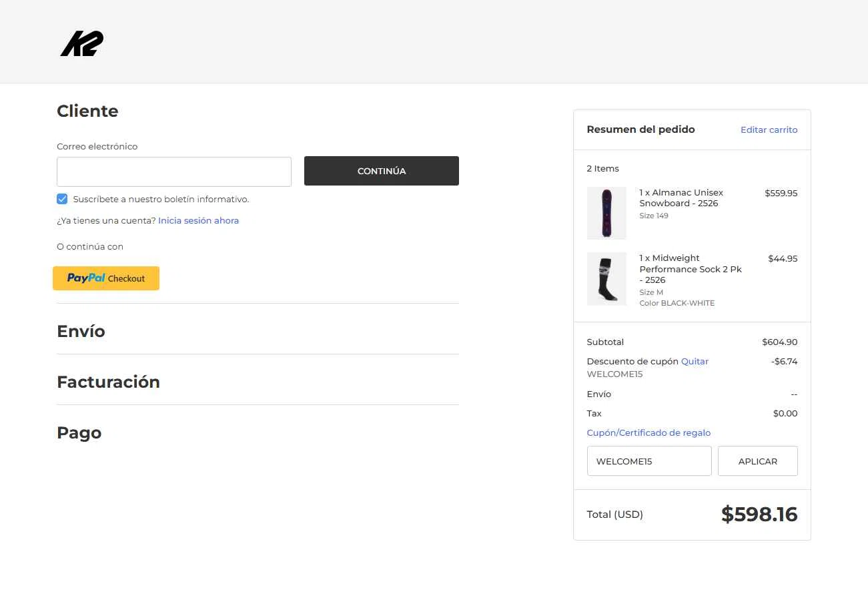Click the Facturación section heading
This screenshot has height=616, width=868.
[x=108, y=382]
